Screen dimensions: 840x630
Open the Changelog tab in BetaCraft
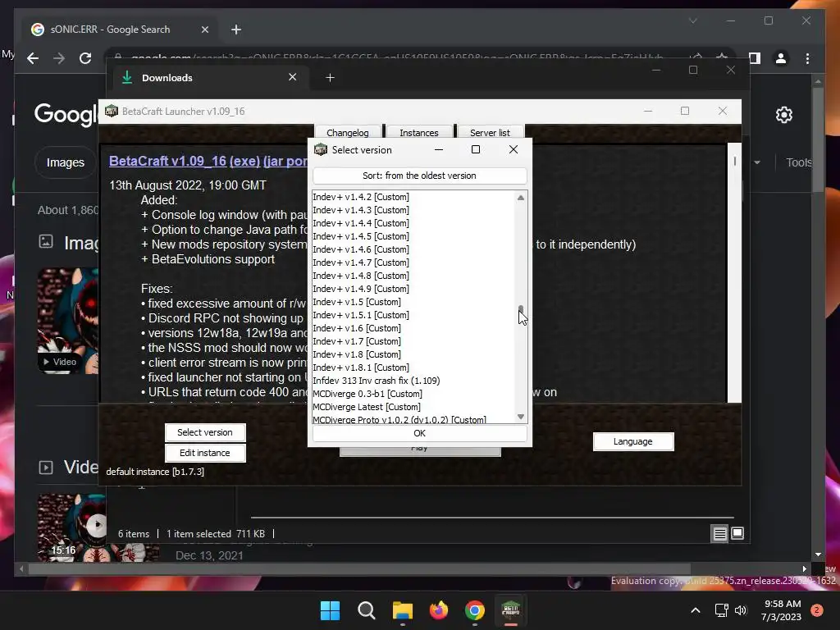(348, 132)
